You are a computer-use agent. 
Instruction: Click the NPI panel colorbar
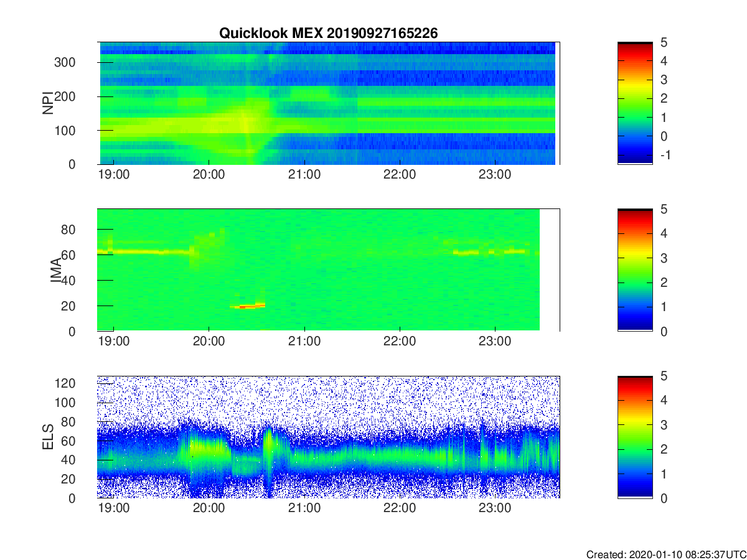(x=635, y=103)
